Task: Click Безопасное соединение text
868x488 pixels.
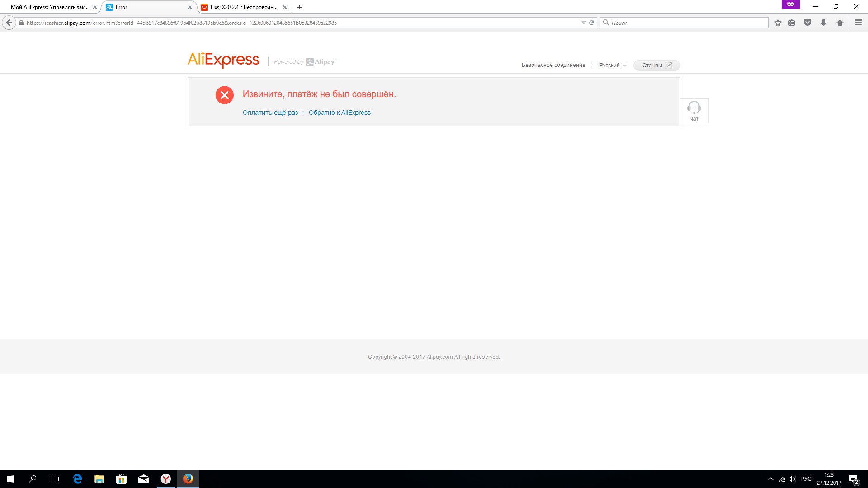Action: [553, 65]
